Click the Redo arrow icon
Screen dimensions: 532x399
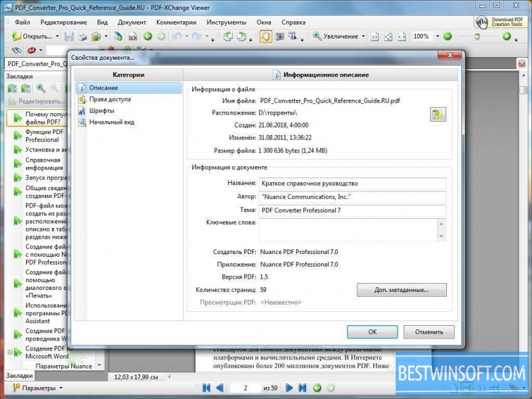pyautogui.click(x=196, y=36)
